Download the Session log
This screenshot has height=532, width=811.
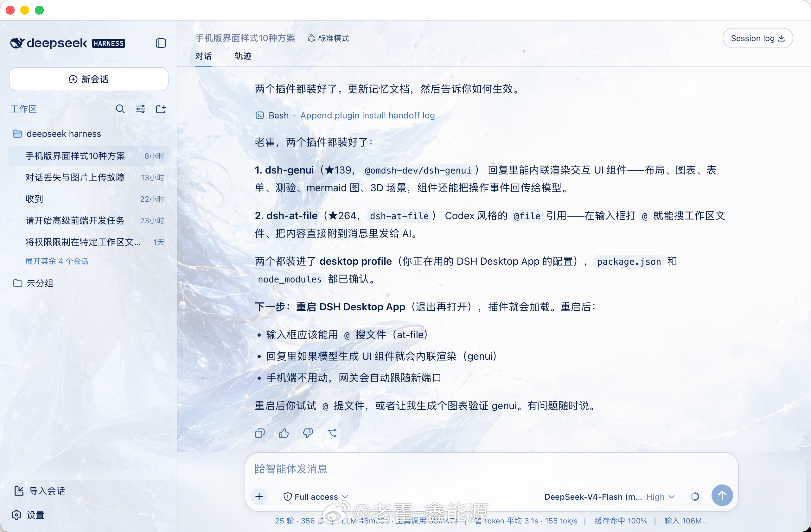coord(757,38)
